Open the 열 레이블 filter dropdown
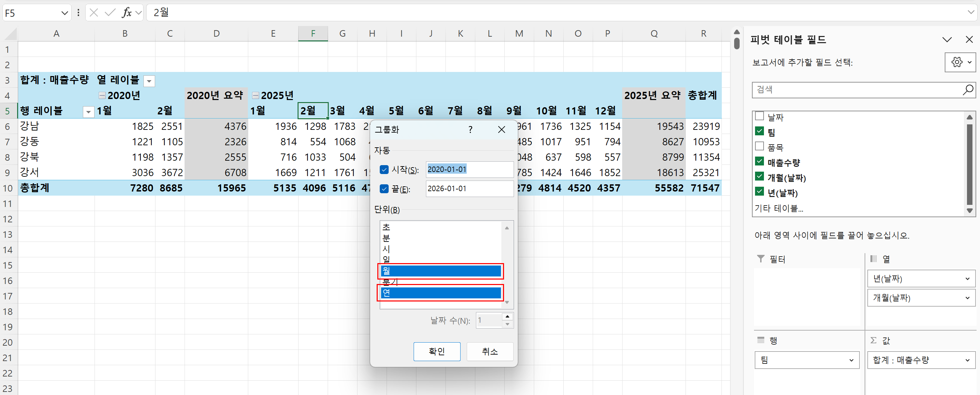Screen dimensions: 980x395 (149, 81)
